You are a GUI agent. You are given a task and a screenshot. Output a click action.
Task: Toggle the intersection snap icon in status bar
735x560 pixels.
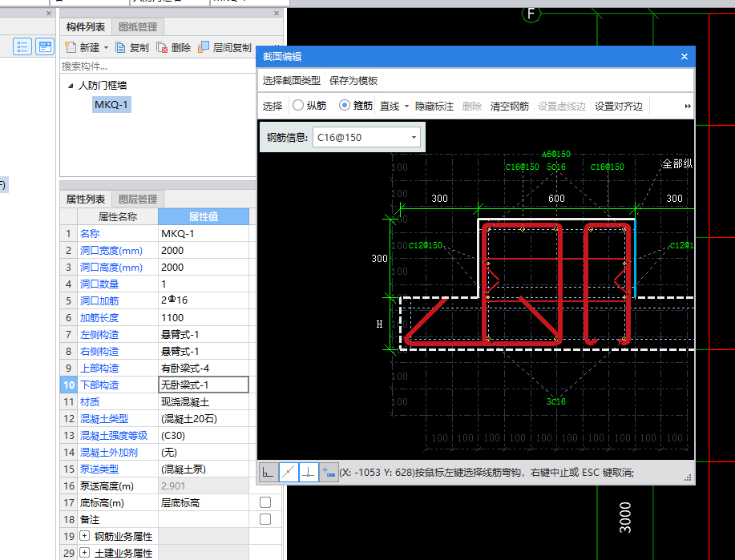pyautogui.click(x=289, y=473)
